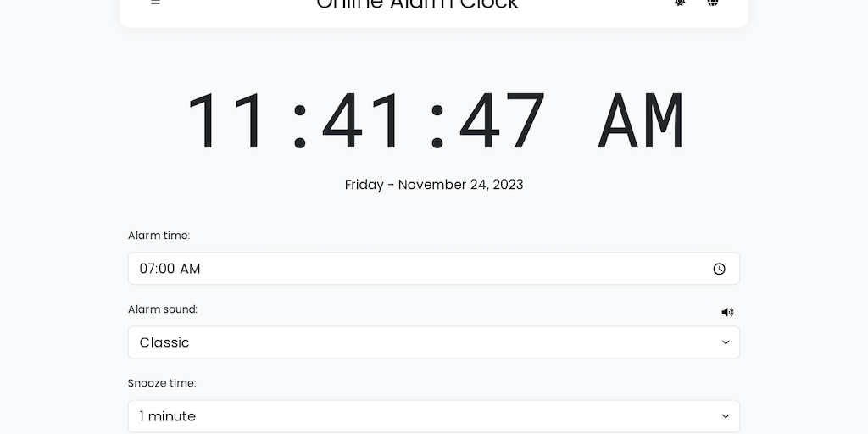The width and height of the screenshot is (868, 434).
Task: Toggle the light/dark theme icon
Action: click(x=680, y=3)
